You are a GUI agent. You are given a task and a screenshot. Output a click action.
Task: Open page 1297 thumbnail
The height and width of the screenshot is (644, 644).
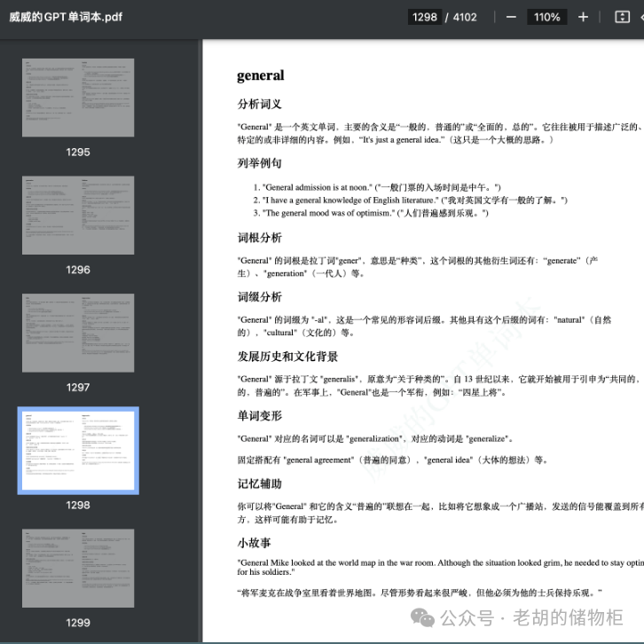(x=78, y=333)
